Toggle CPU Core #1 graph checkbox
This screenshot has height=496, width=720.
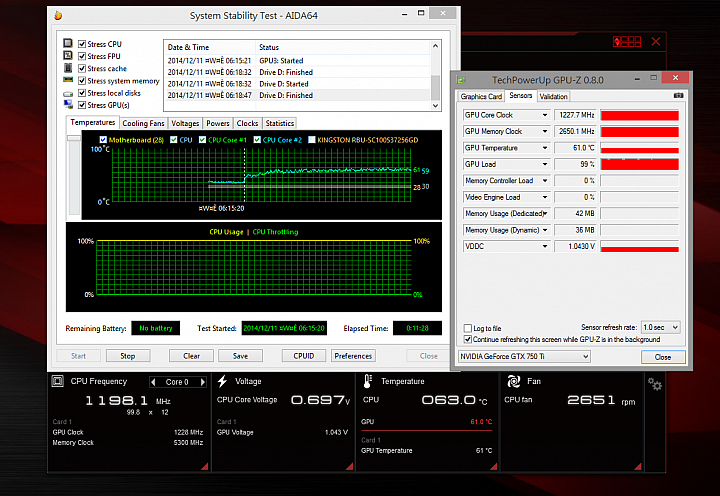pos(202,140)
